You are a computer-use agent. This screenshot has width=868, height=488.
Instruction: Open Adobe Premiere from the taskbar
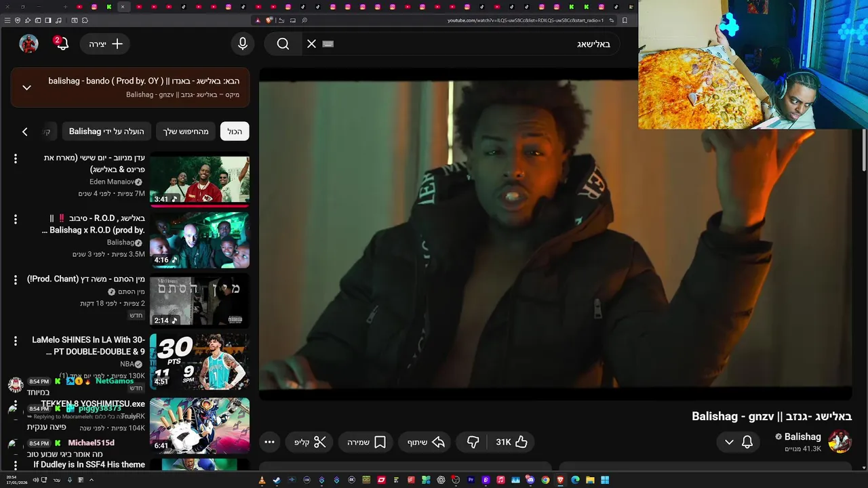(471, 480)
